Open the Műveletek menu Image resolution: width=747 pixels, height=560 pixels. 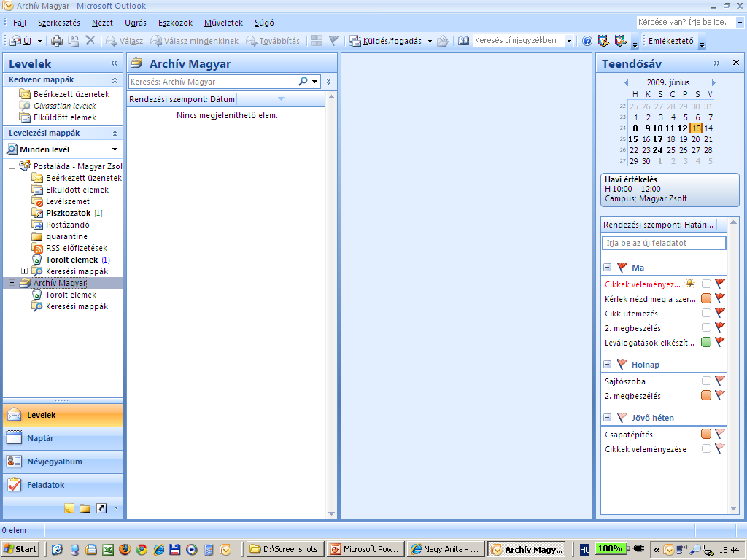coord(223,23)
